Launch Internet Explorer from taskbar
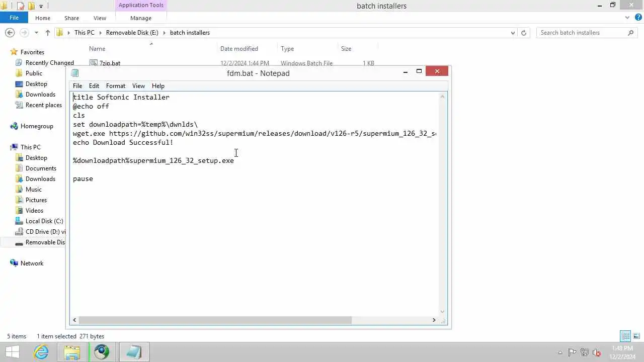 click(x=41, y=352)
